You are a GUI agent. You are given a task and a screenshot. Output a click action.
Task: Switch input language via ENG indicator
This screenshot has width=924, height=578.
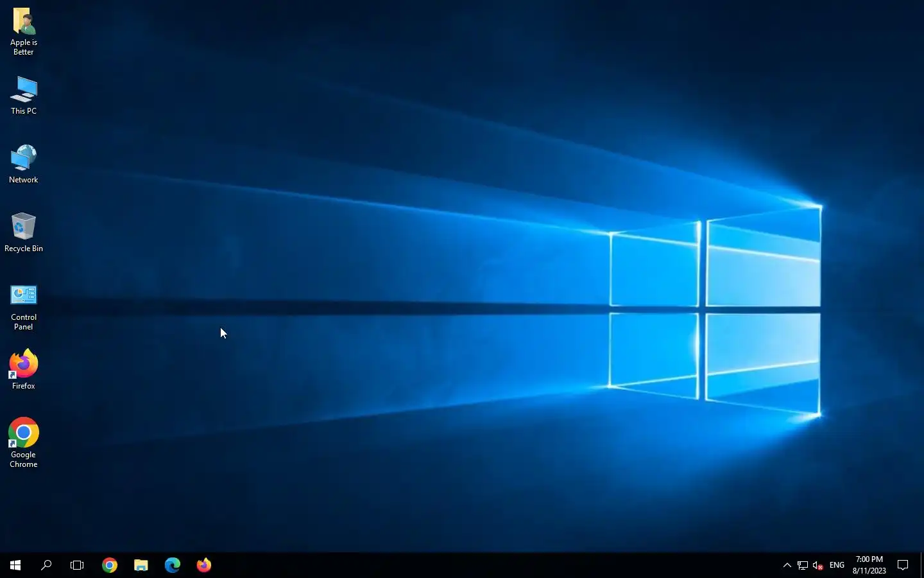pos(837,565)
